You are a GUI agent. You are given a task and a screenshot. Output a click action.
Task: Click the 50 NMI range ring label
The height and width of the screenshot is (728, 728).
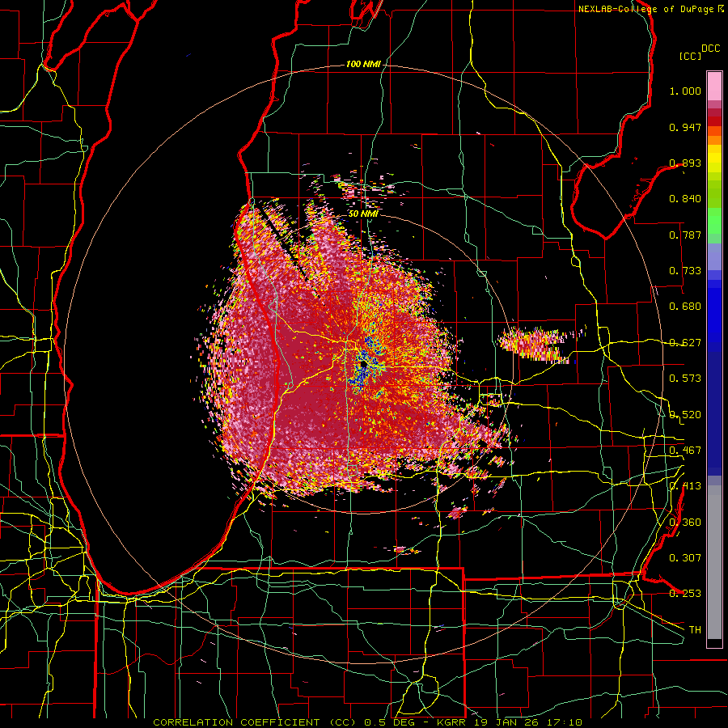coord(363,214)
